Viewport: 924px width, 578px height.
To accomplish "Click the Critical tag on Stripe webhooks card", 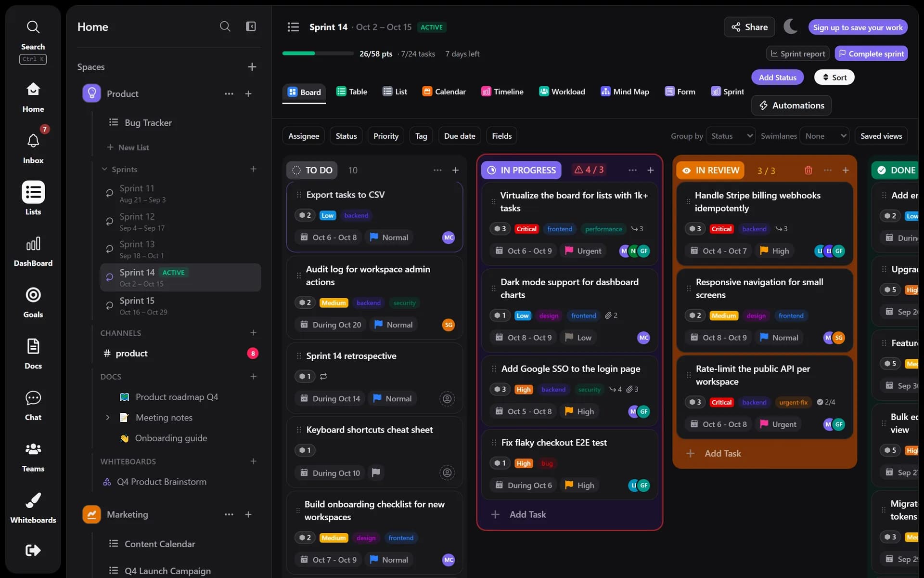I will pos(721,229).
